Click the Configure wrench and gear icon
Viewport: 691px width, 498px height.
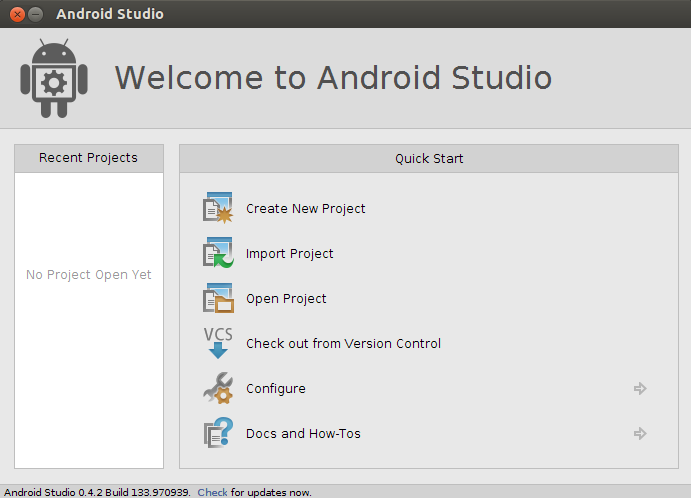point(218,388)
